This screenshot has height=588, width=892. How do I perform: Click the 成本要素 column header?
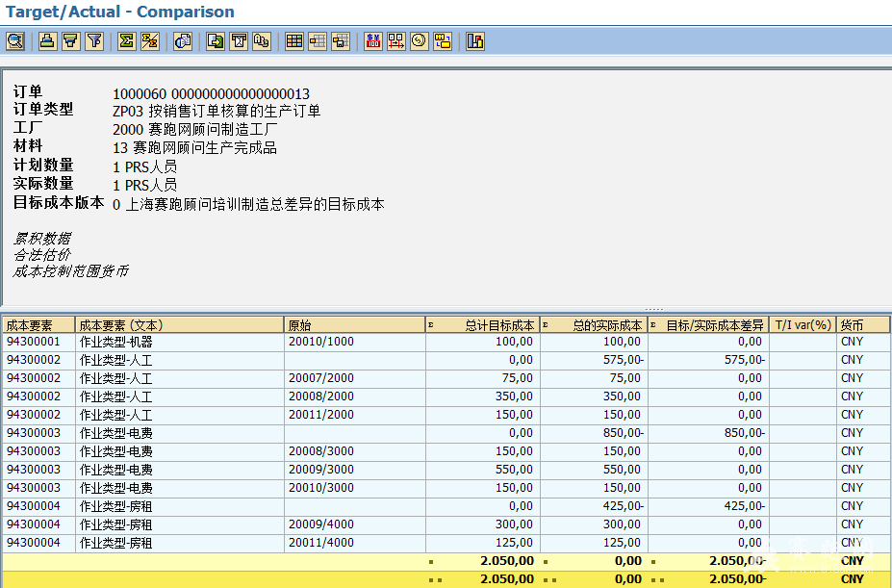click(38, 325)
